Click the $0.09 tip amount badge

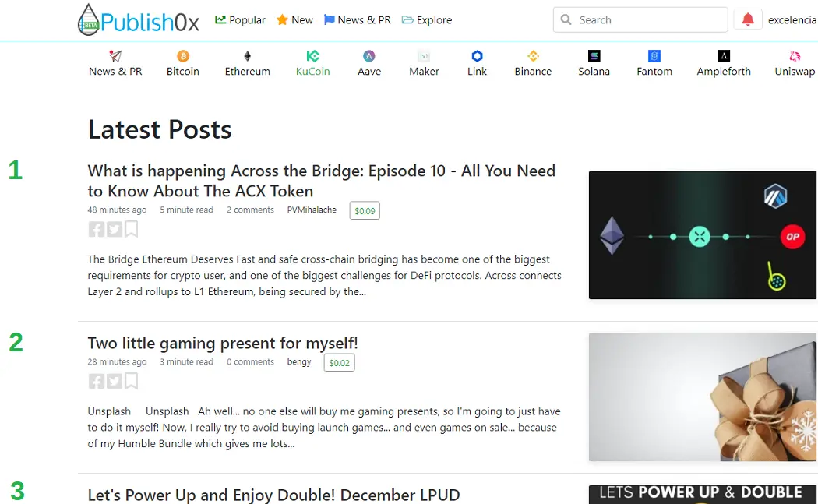[x=365, y=211]
